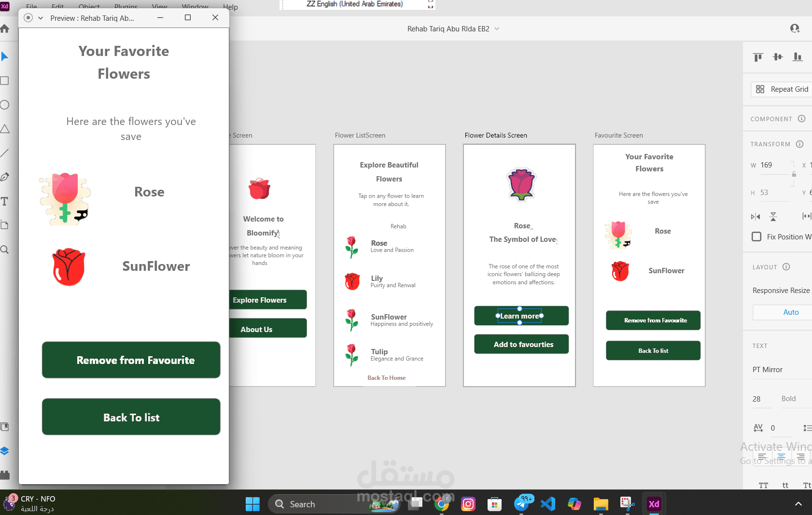This screenshot has width=812, height=515.
Task: Select the Polygon tool
Action: [x=5, y=129]
